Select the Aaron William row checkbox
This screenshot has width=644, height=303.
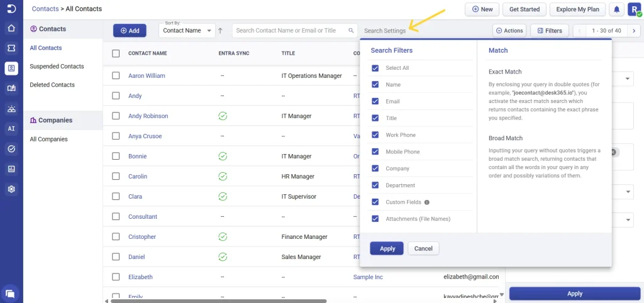(x=116, y=75)
